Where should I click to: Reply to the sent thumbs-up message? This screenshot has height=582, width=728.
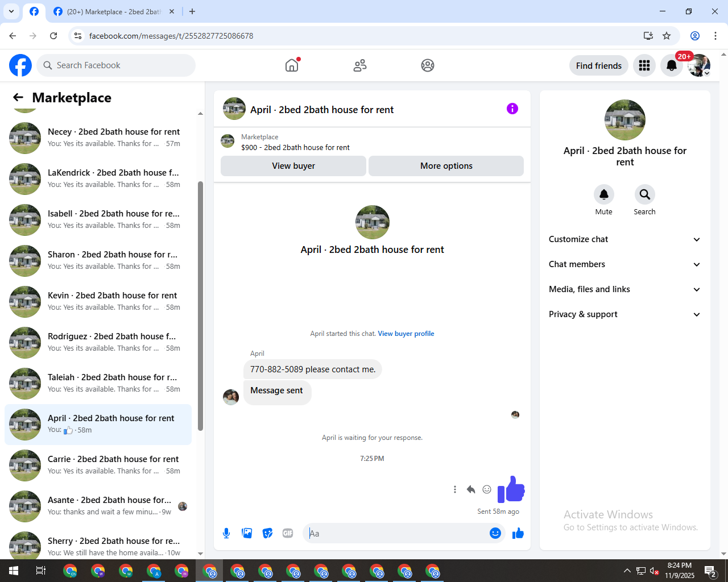[471, 489]
